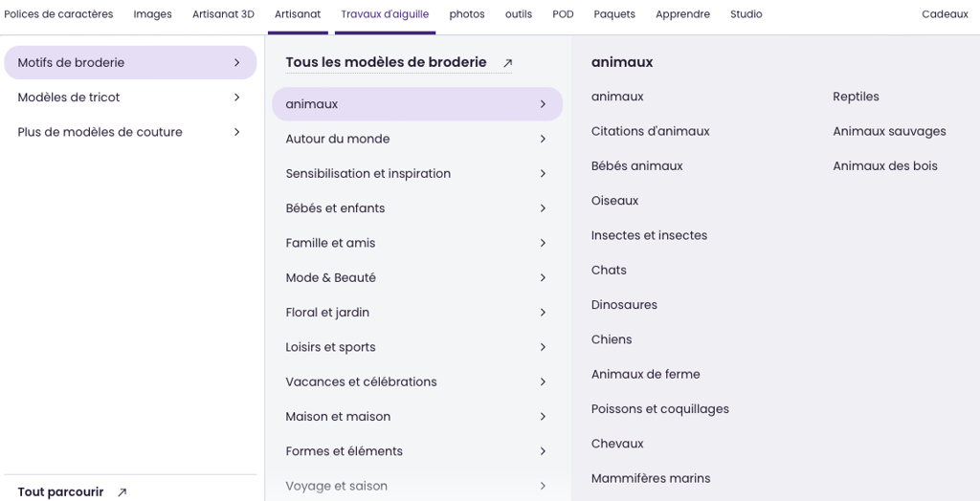The width and height of the screenshot is (980, 501).
Task: Select Animaux sauvages link
Action: point(889,131)
